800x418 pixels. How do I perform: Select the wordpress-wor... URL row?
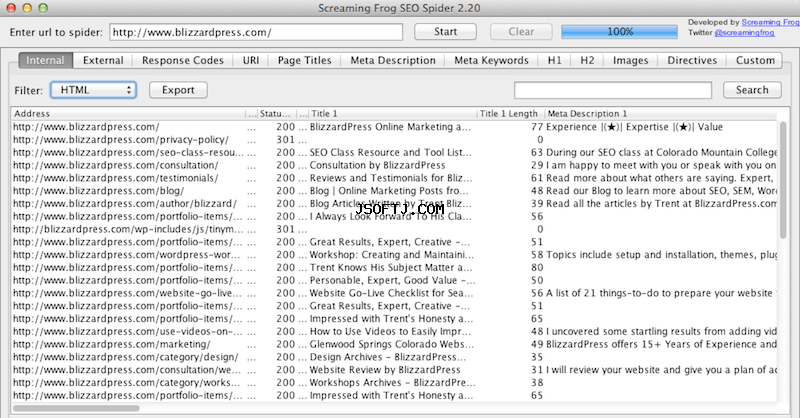click(394, 255)
